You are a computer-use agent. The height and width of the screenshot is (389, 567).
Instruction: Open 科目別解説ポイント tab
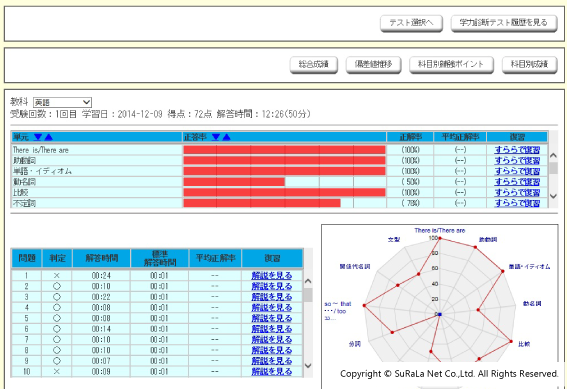point(451,65)
